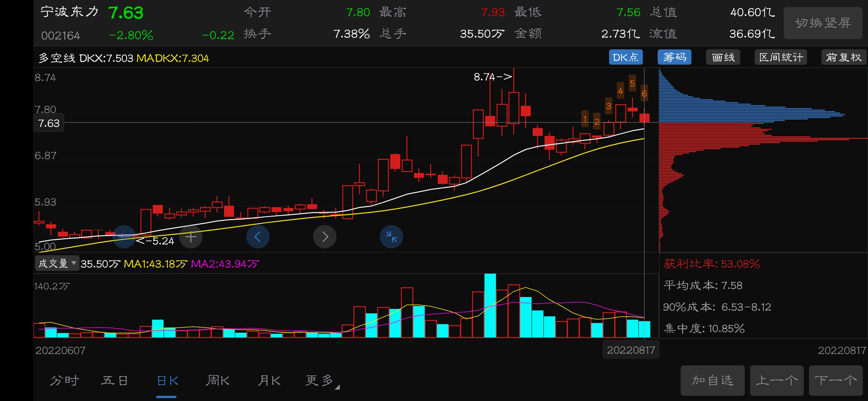Viewport: 868px width, 401px height.
Task: Click the orange marker numbered 3
Action: (x=609, y=106)
